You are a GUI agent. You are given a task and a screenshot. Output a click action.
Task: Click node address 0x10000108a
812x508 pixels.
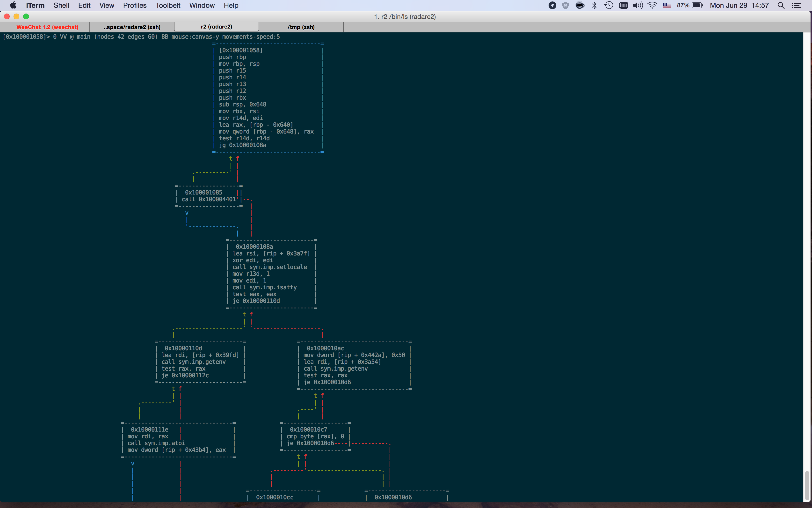coord(254,247)
